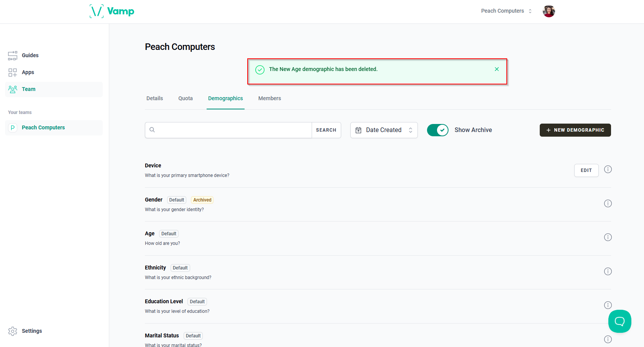Image resolution: width=644 pixels, height=347 pixels.
Task: Open more options for Marital Status demographic
Action: tap(608, 339)
